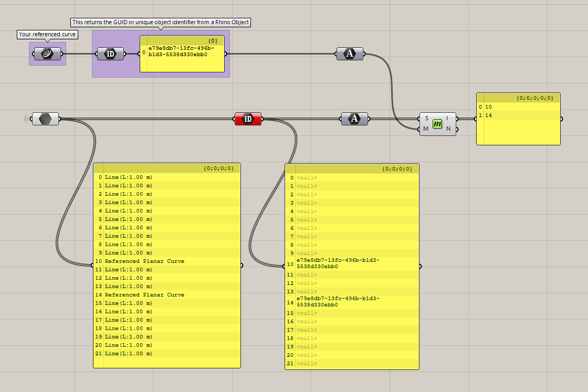This screenshot has width=588, height=392.
Task: Click the S input of Member Index
Action: coord(426,118)
